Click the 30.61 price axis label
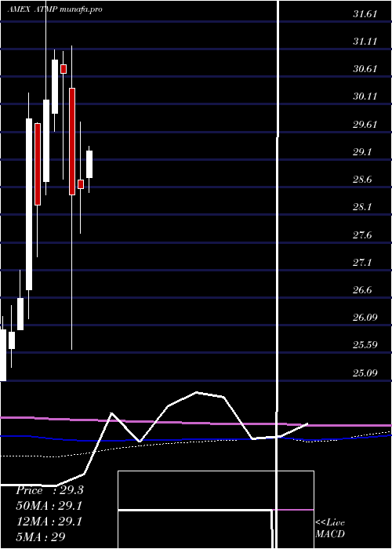Viewport: 392px width, 549px height. [365, 69]
